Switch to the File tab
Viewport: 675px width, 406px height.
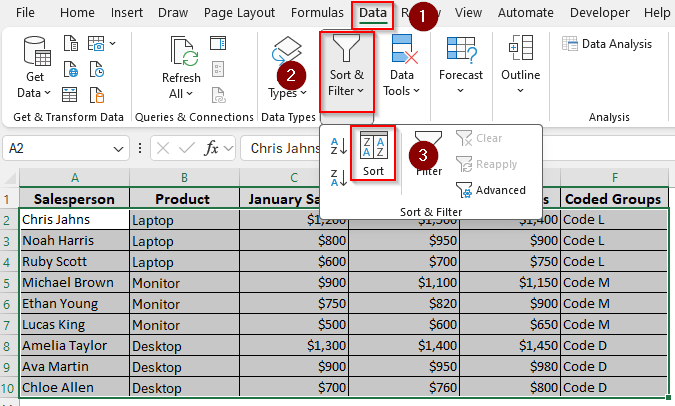click(x=25, y=13)
